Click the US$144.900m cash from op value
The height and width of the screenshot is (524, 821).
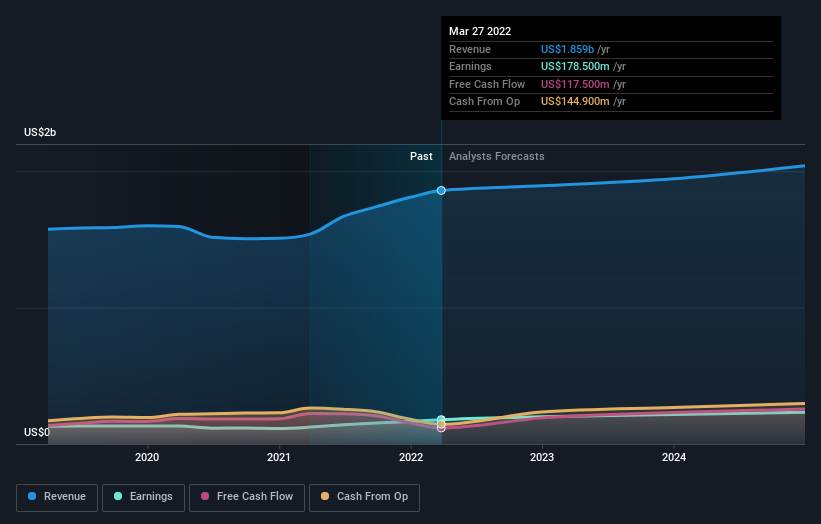click(x=575, y=102)
